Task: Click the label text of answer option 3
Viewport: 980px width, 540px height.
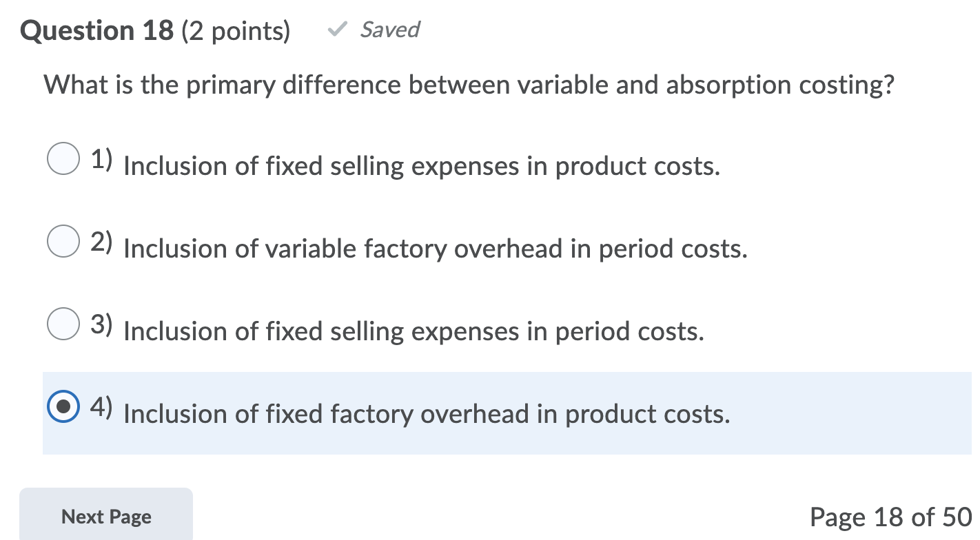Action: (413, 331)
